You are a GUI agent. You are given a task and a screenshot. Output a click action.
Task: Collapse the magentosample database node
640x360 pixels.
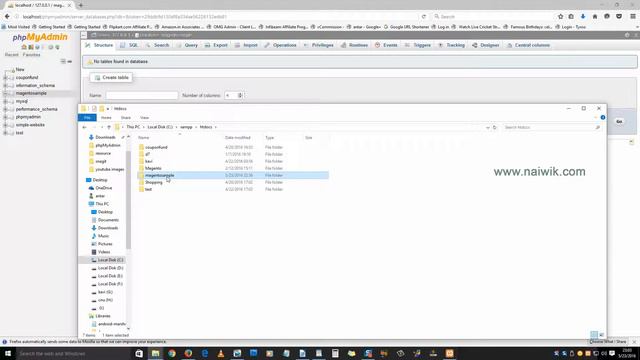(5, 93)
